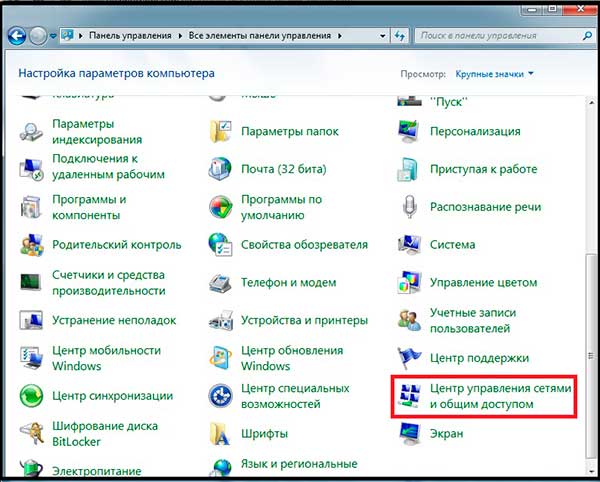
Task: Click the Программы по умолчанию icon
Action: click(220, 207)
